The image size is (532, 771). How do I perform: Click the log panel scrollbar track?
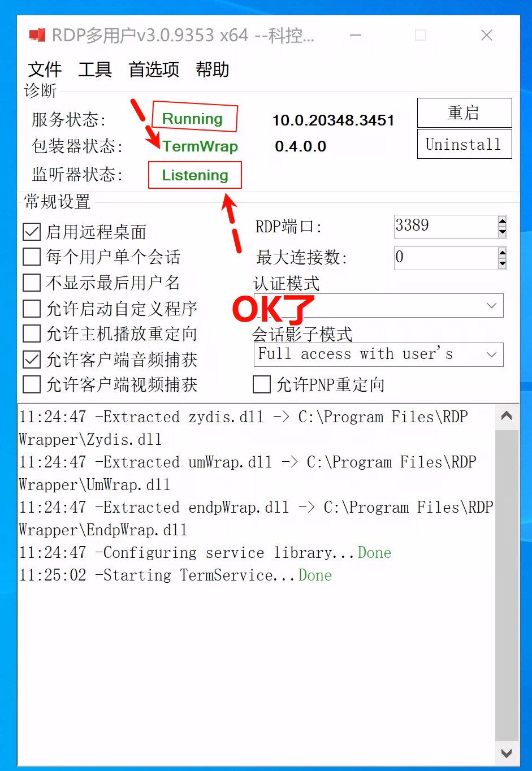(x=507, y=585)
